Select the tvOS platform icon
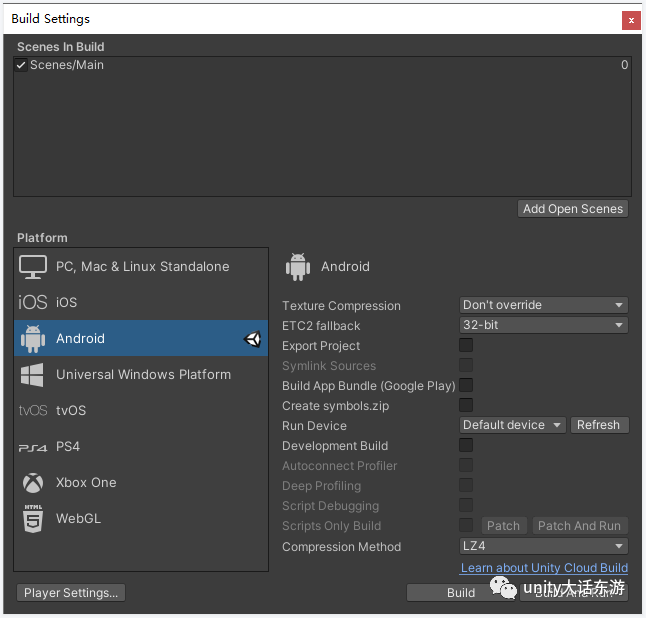646x618 pixels. (33, 410)
